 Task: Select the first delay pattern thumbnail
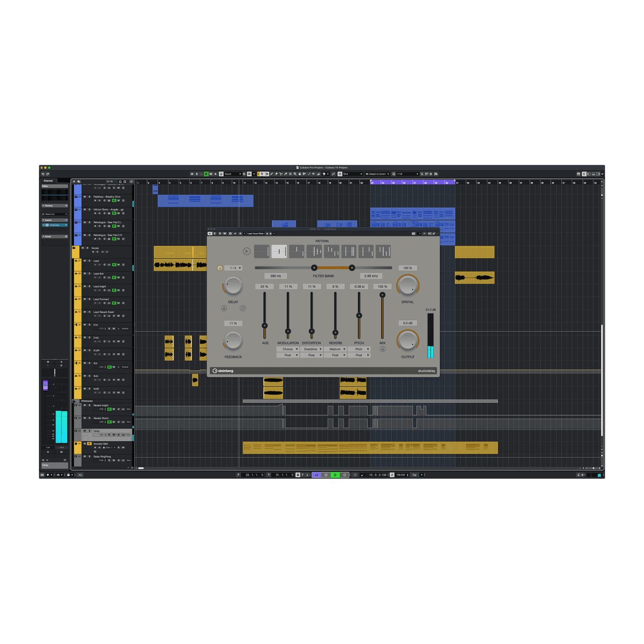coord(262,251)
